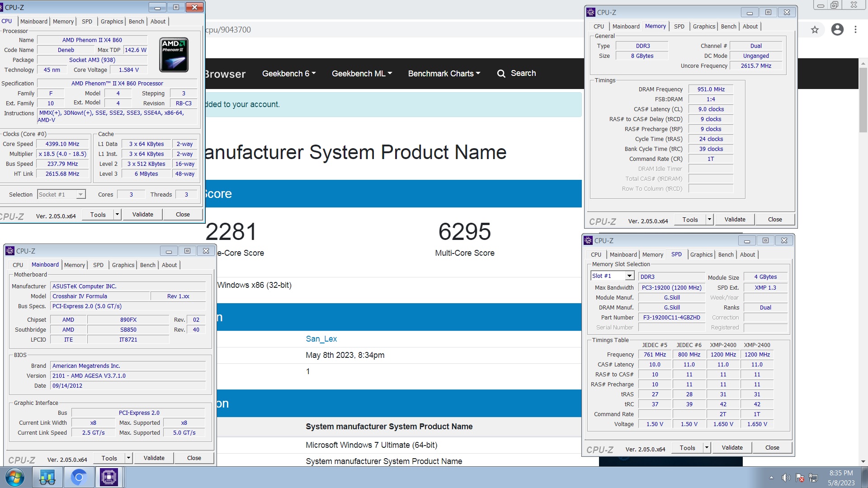The width and height of the screenshot is (868, 488).
Task: Click browser scrollbar down arrow
Action: (863, 461)
